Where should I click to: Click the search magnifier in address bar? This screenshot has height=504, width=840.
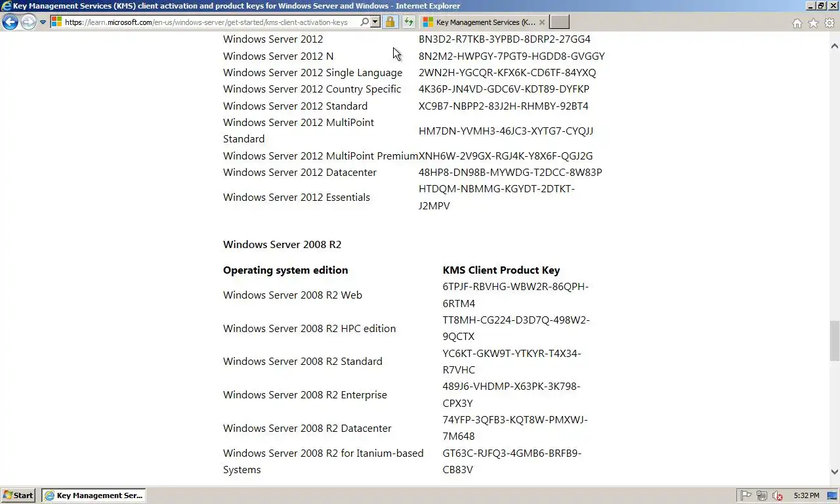click(364, 22)
